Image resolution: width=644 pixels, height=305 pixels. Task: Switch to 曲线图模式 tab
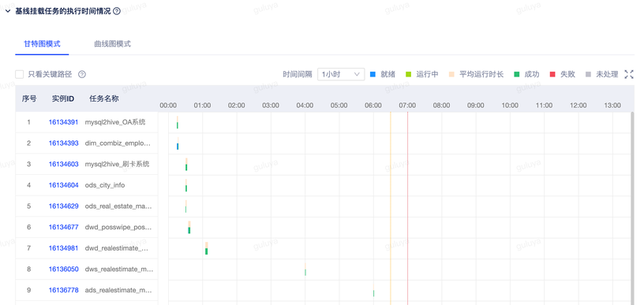113,44
